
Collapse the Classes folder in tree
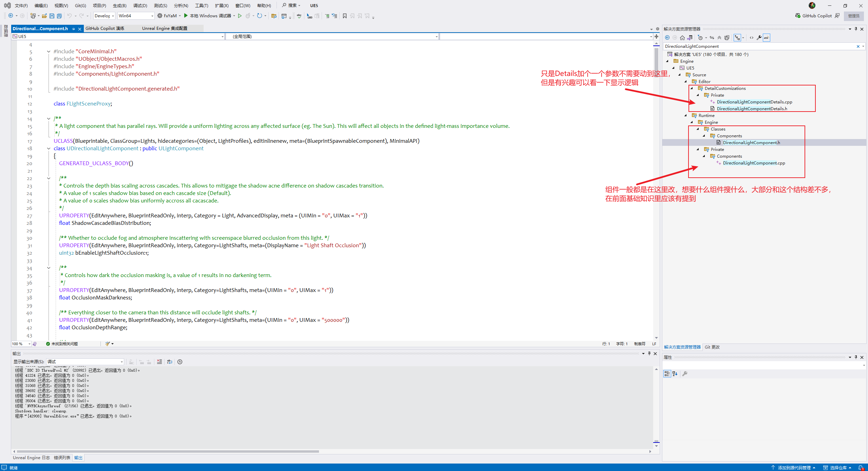698,129
